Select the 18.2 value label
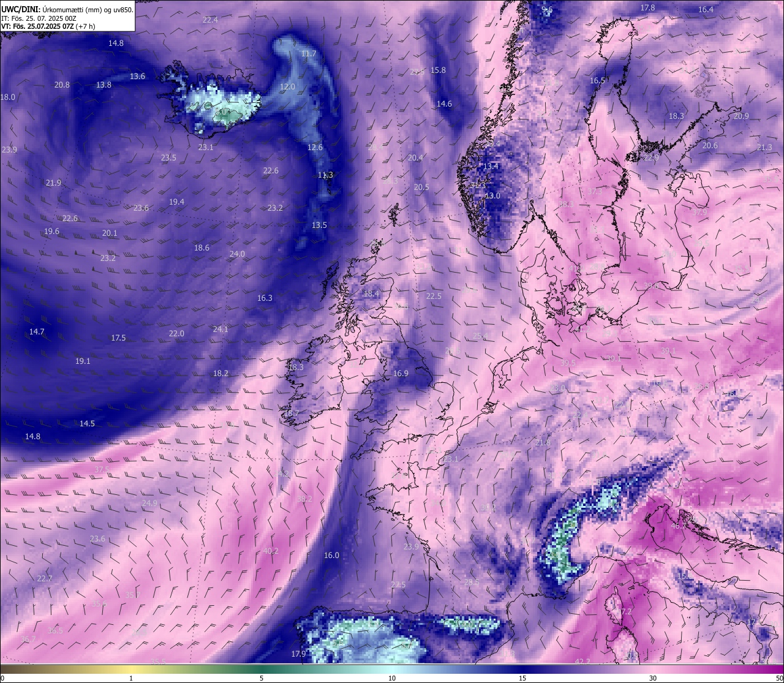The height and width of the screenshot is (683, 784). click(x=221, y=374)
